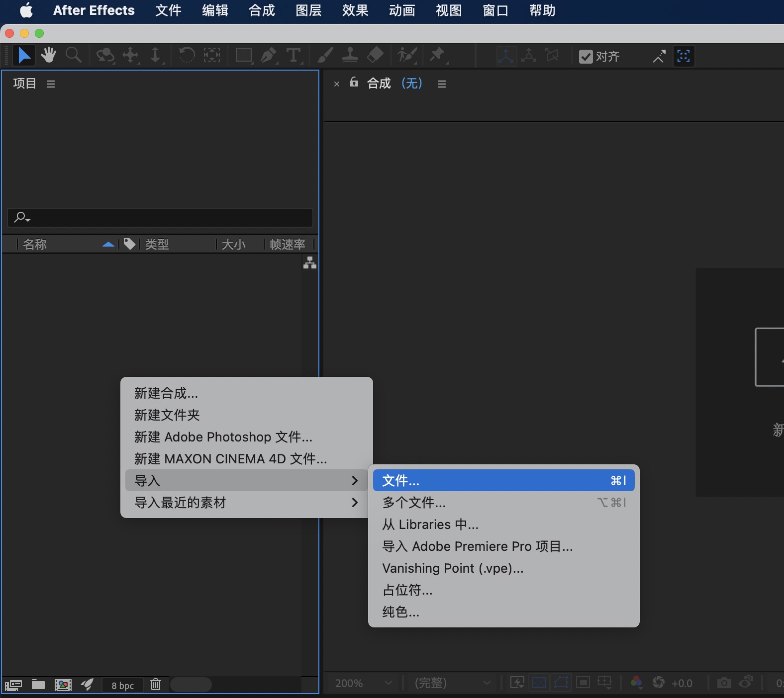Open the 200% magnification dropdown
This screenshot has height=698, width=784.
[364, 683]
